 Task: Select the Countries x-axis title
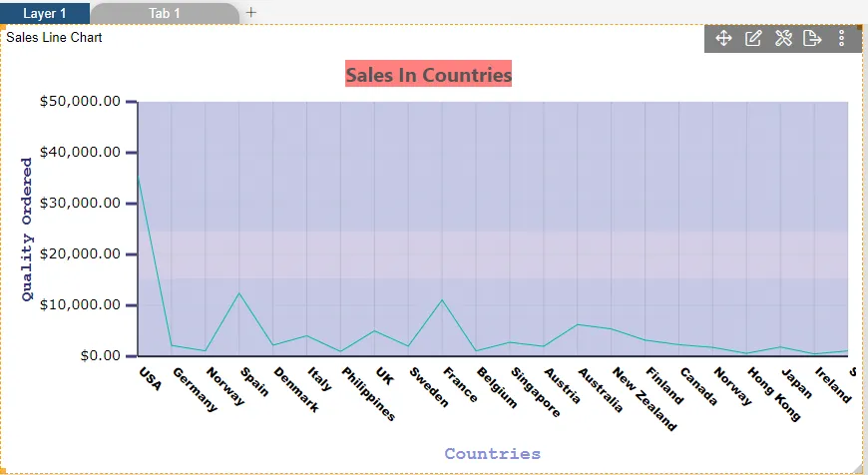click(493, 454)
